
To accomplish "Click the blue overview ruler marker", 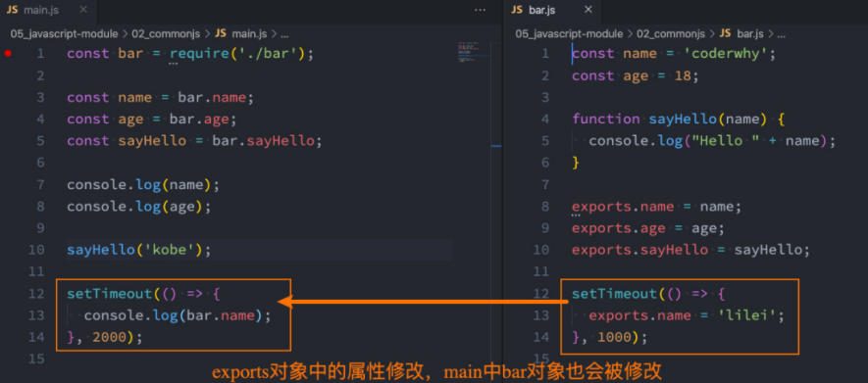I will point(496,146).
